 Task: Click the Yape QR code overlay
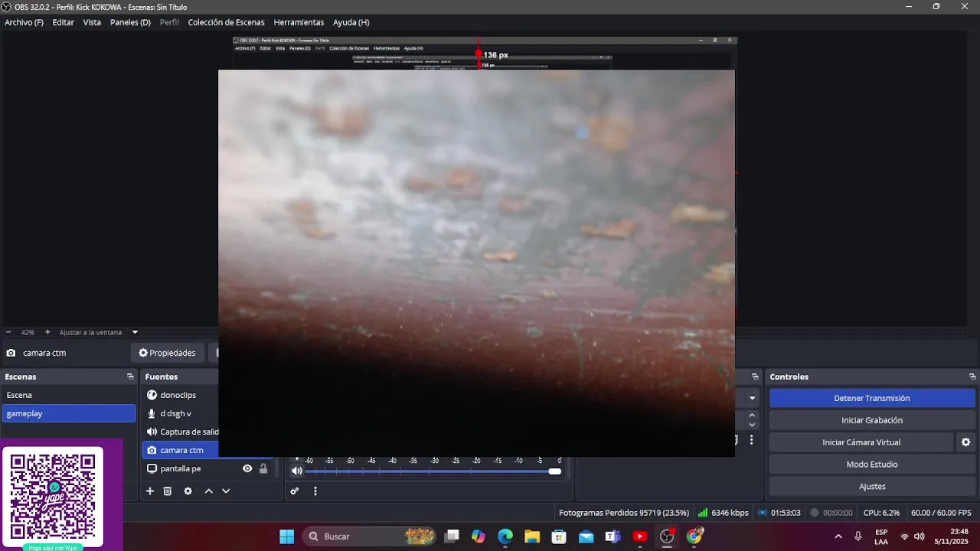pyautogui.click(x=52, y=497)
